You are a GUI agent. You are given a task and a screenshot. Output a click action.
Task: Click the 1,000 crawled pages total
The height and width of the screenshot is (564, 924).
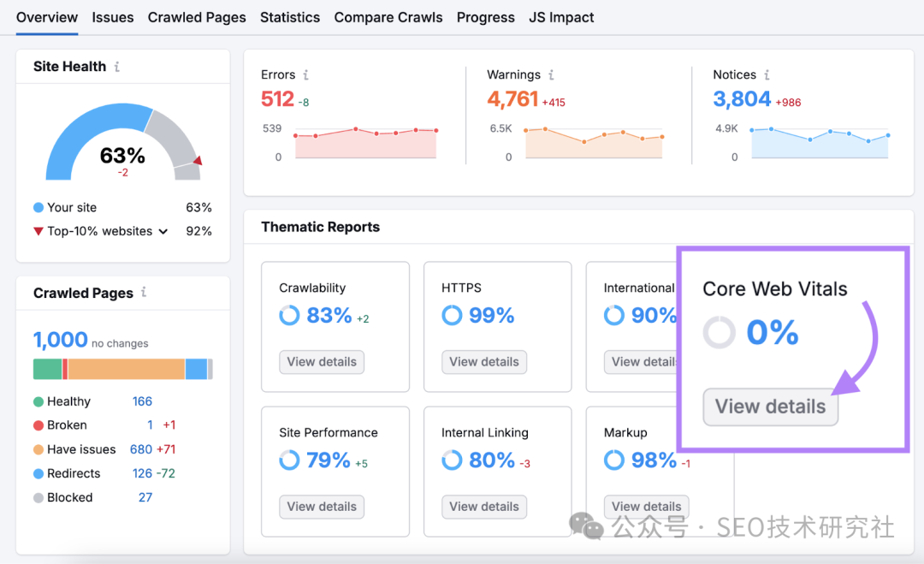coord(60,340)
